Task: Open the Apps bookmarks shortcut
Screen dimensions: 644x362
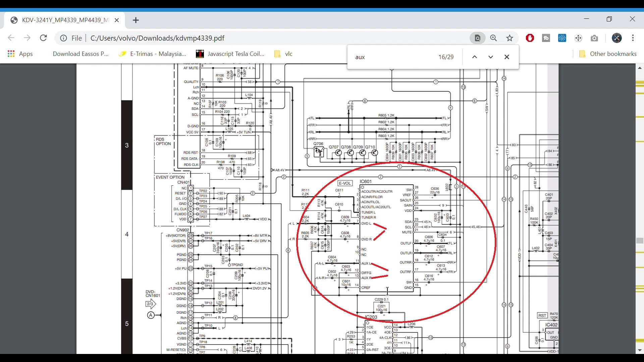Action: coord(20,54)
